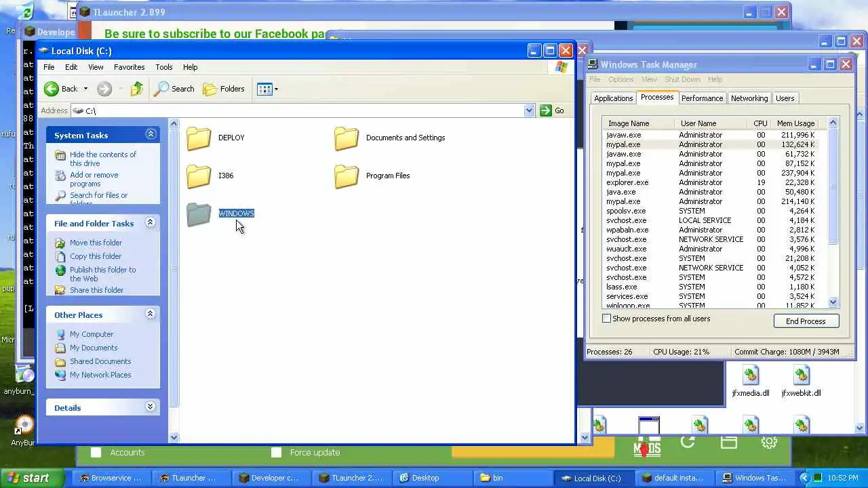This screenshot has height=488, width=868.
Task: Select java.exe in process list
Action: (711, 192)
